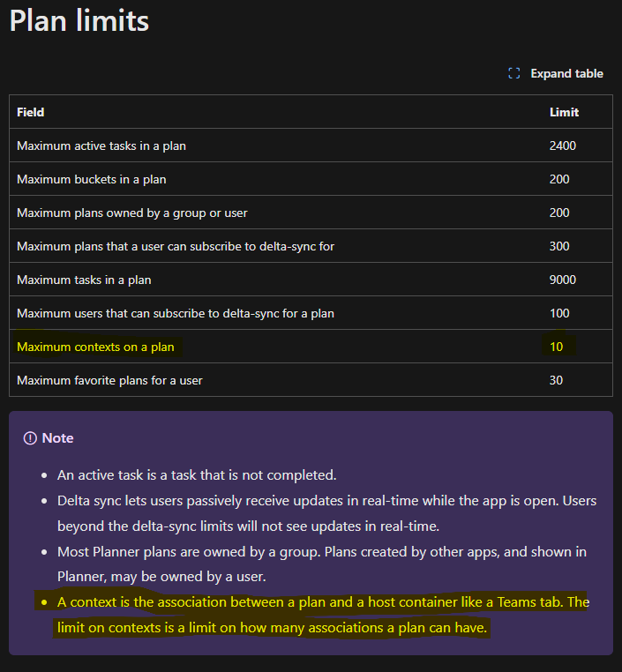622x672 pixels.
Task: Click the Field column header
Action: pos(30,112)
